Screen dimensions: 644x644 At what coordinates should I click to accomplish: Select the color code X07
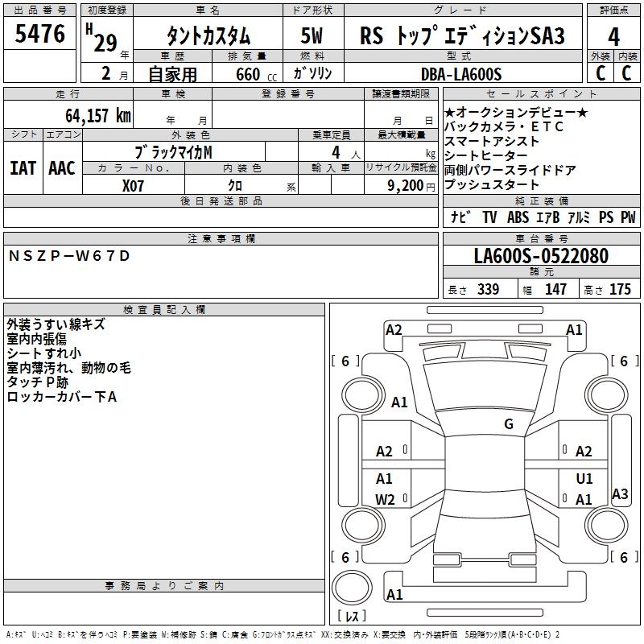click(x=134, y=184)
